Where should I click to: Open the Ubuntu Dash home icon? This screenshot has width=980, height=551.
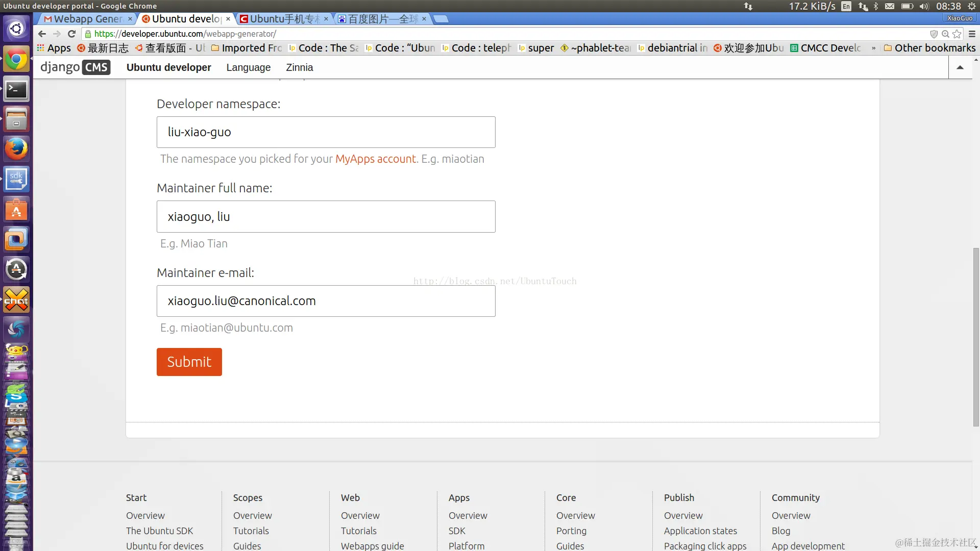point(16,29)
